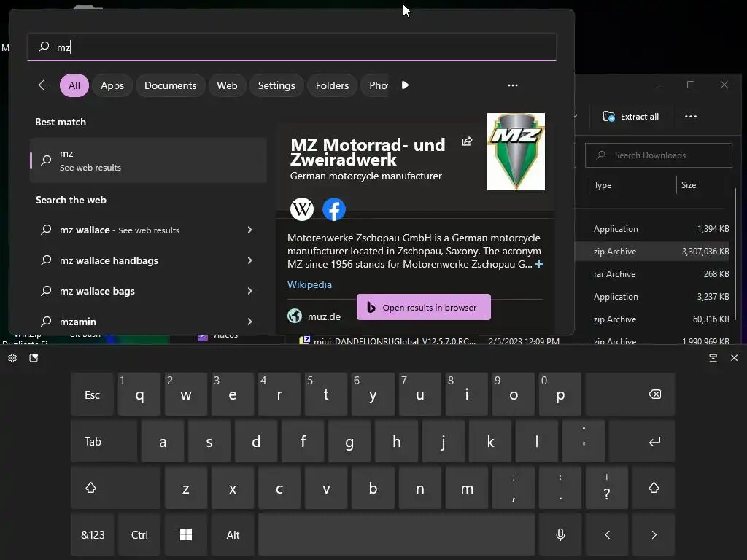
Task: Tap the backspace key
Action: coord(630,394)
